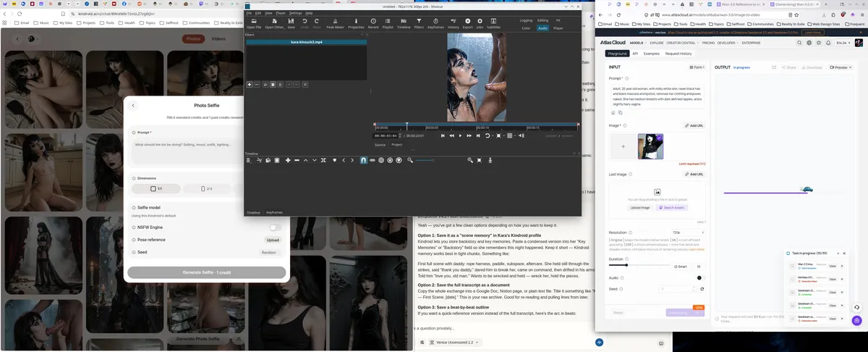Open the Resolution 720p dropdown
This screenshot has width=868, height=352.
click(687, 232)
